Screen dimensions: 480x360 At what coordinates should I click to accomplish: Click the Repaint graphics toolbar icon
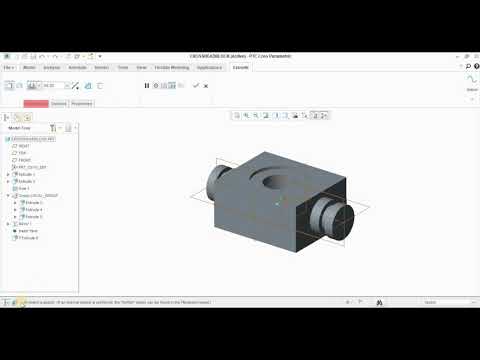click(x=266, y=116)
